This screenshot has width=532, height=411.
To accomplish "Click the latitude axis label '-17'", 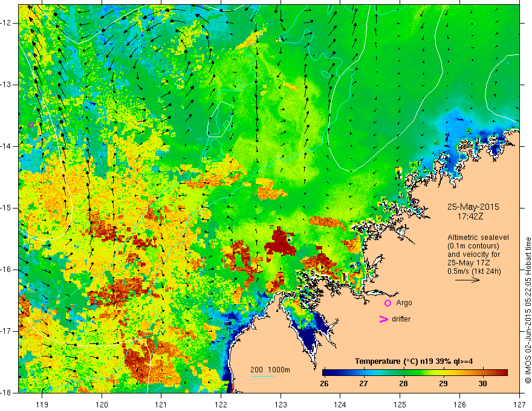I will tap(7, 331).
